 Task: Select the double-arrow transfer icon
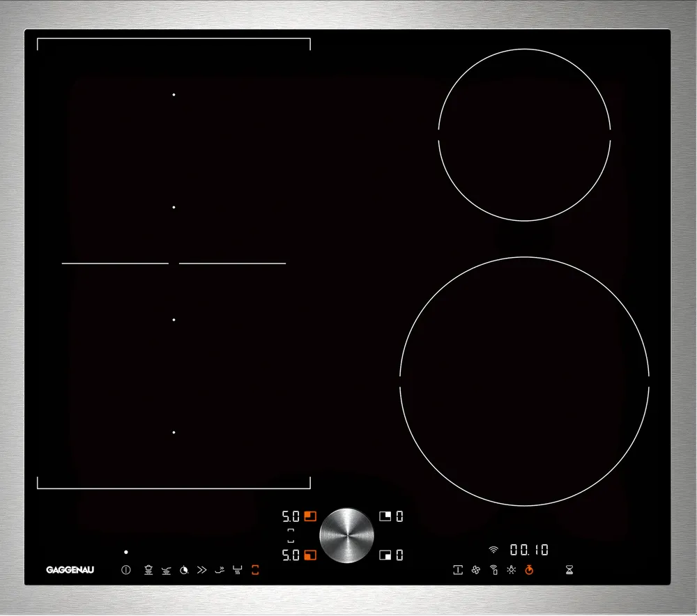click(x=201, y=569)
